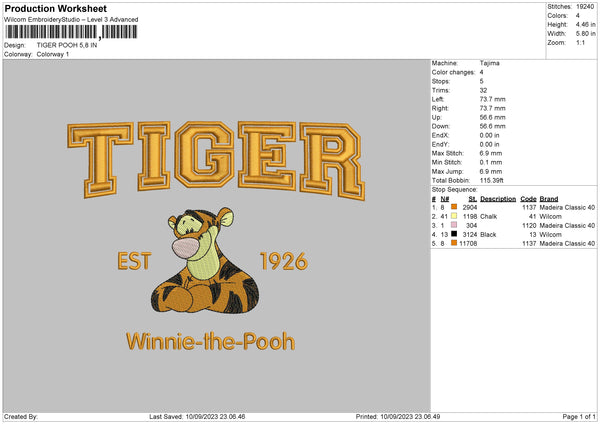Click the 'Production Worksheet' title
Screen dimensions: 600x424
click(56, 8)
